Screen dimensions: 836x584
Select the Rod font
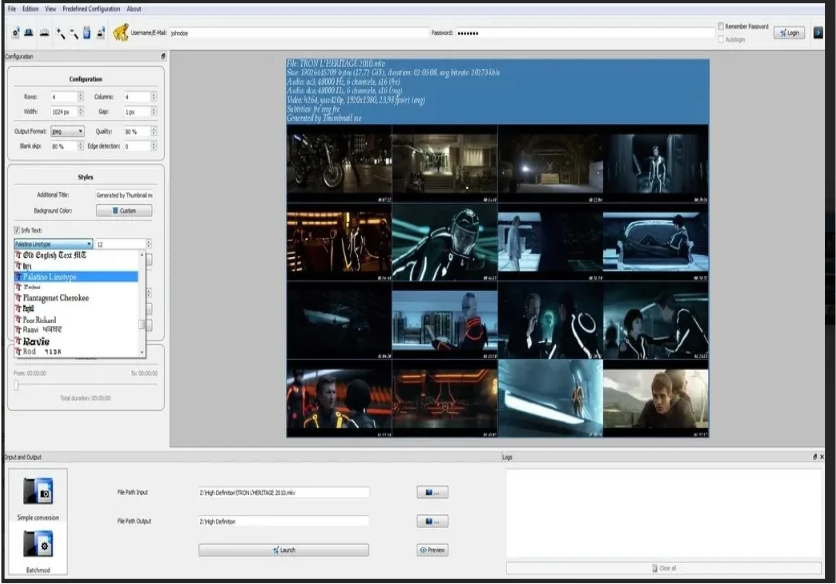click(76, 351)
